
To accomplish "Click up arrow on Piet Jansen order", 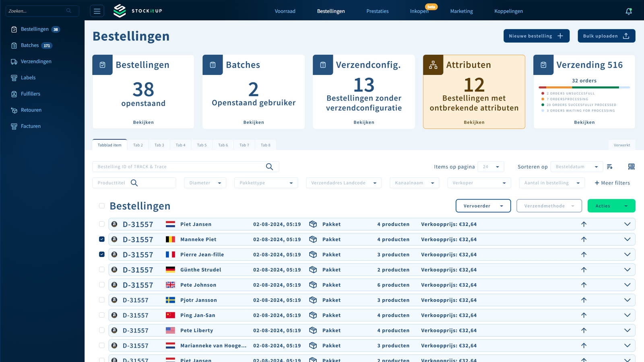I will [584, 224].
